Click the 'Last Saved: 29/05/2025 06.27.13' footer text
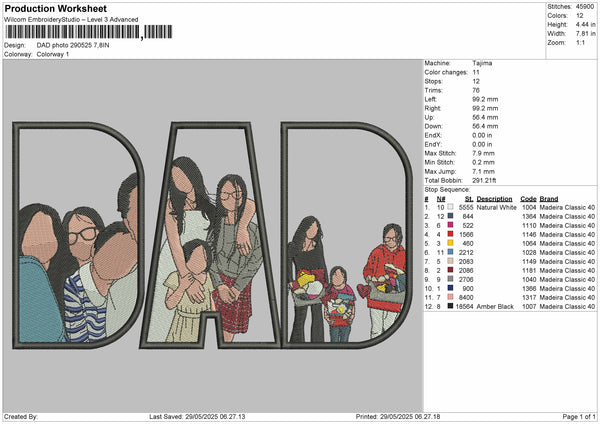This screenshot has height=424, width=600. [x=197, y=417]
